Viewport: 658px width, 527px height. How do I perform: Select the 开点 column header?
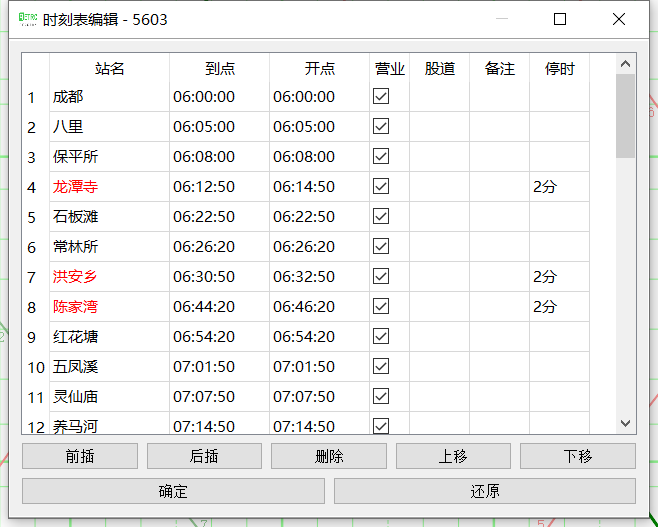319,68
